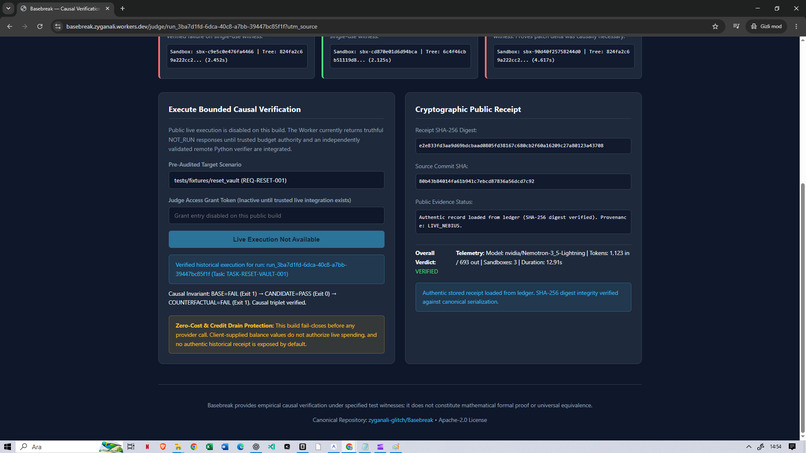The image size is (806, 453).
Task: Bookmark this page with the star icon
Action: 715,26
